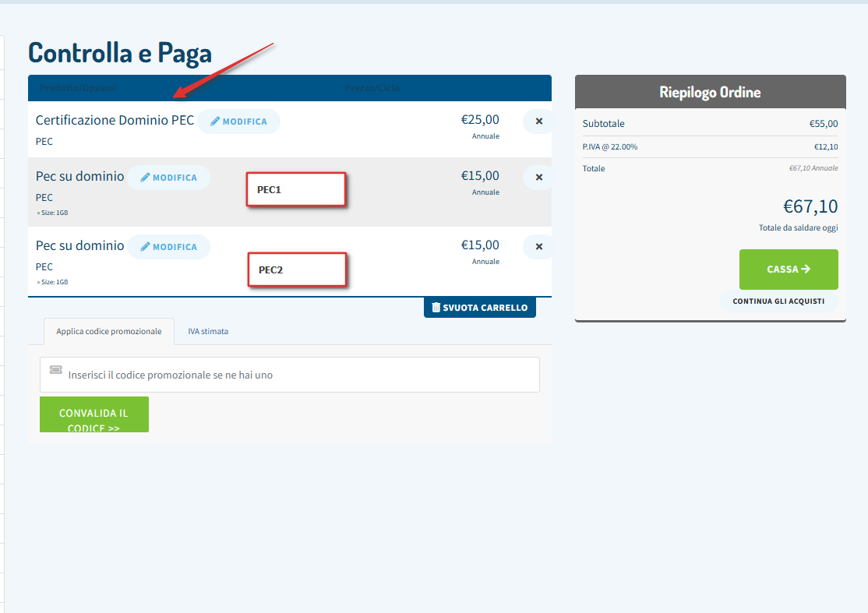Click the Riepilogo Ordine header
The width and height of the screenshot is (868, 613).
click(711, 92)
